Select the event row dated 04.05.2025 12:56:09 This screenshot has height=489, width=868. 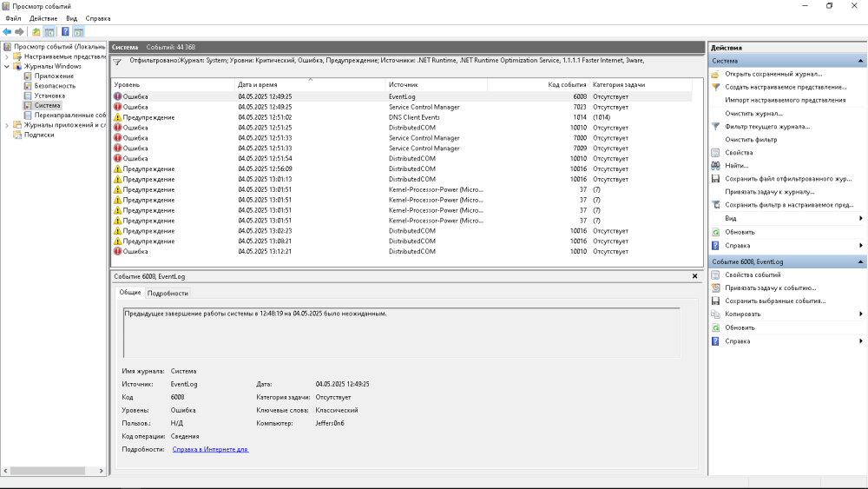coord(402,169)
